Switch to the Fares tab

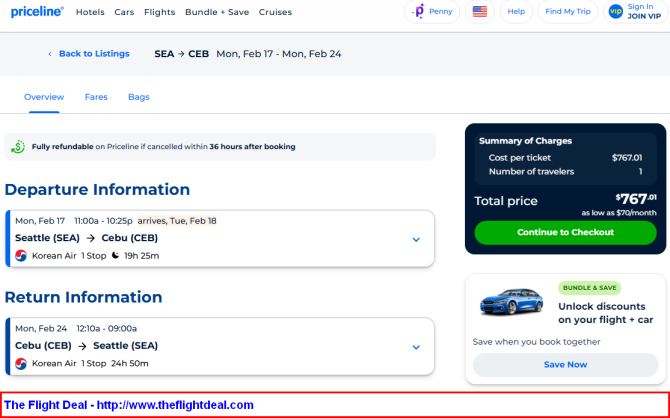96,97
